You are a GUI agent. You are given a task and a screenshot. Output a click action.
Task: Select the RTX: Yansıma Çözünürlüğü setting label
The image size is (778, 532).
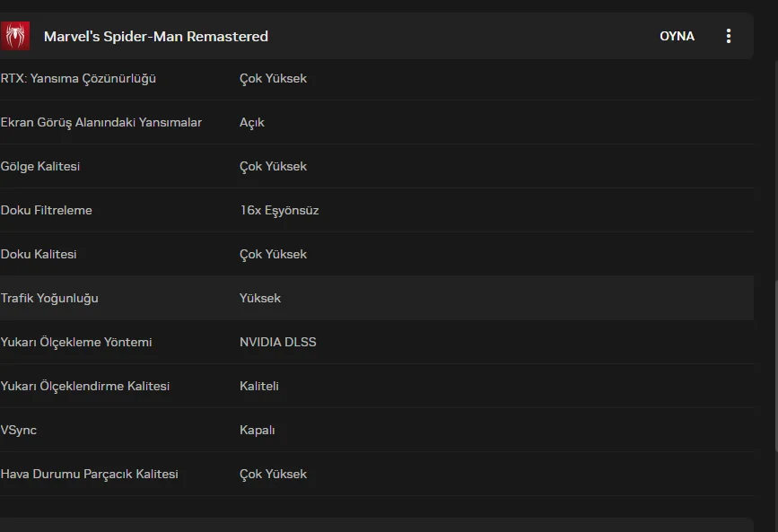(79, 78)
